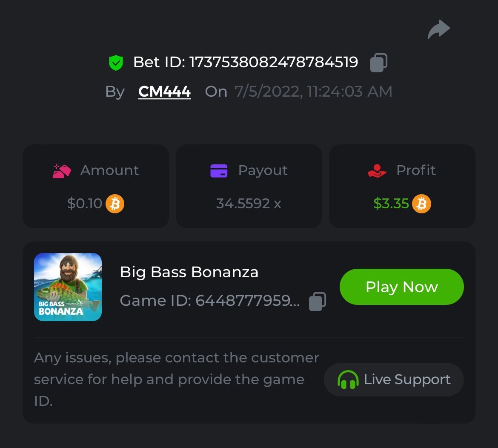Click the Big Bass Bonanza game title
498x448 pixels.
point(189,272)
